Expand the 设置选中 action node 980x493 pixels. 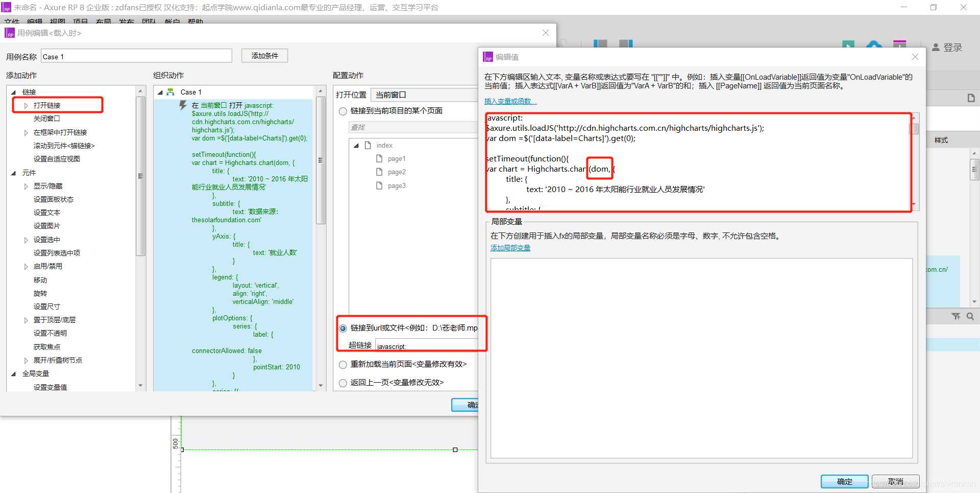(x=26, y=240)
